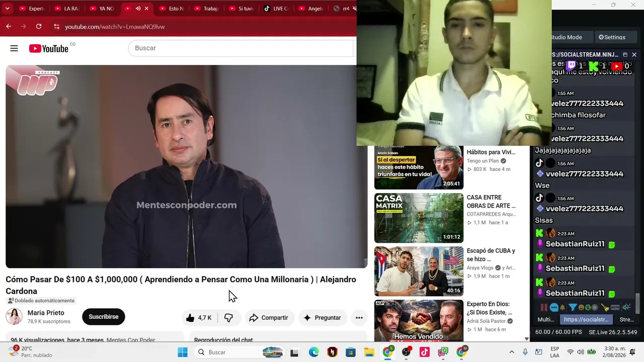Open File Explorer from the taskbar
The width and height of the screenshot is (644, 362).
click(x=369, y=352)
